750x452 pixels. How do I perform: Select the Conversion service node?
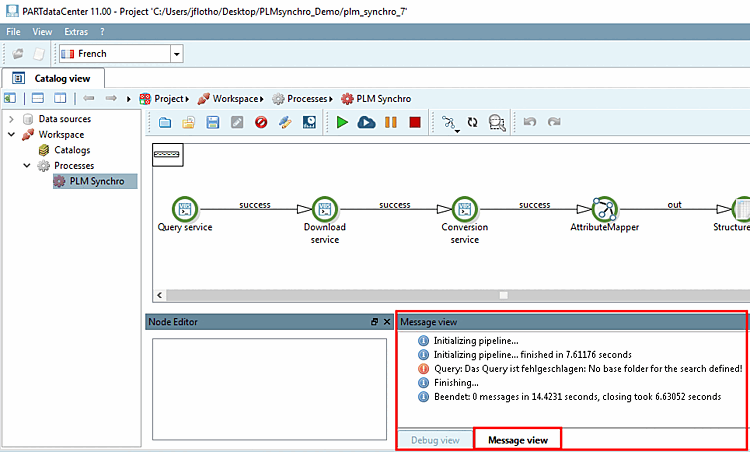click(464, 209)
